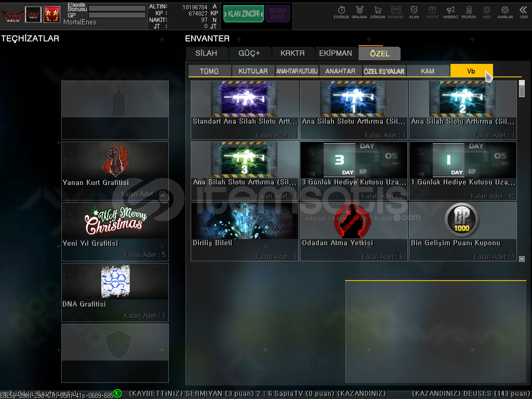The image size is (532, 399).
Task: Click the Etkinlik Bonusu progress bar
Action: tap(117, 8)
